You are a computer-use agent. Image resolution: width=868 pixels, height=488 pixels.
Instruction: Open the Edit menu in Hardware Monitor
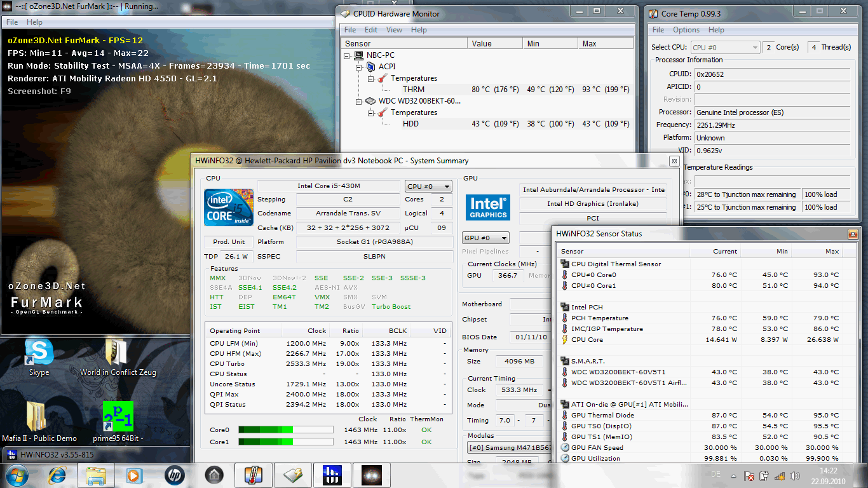(371, 30)
